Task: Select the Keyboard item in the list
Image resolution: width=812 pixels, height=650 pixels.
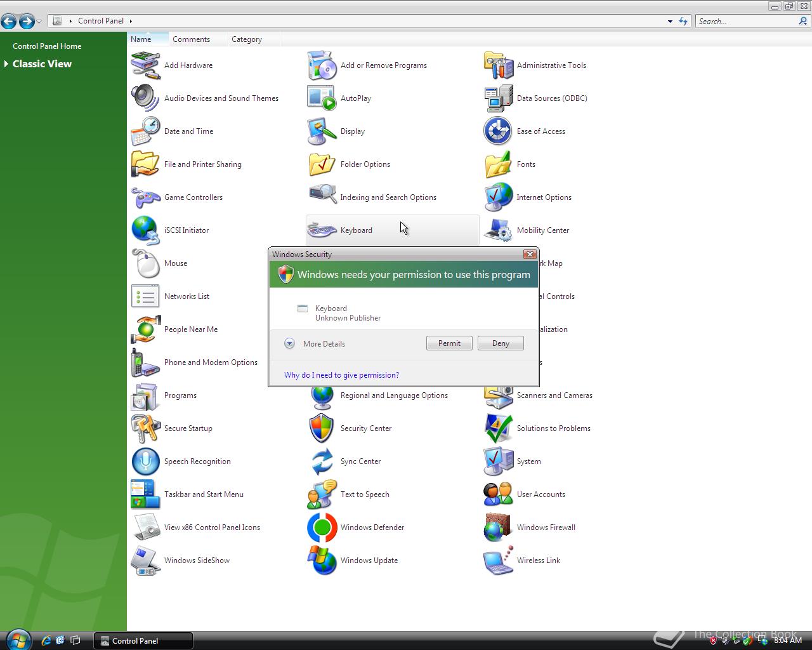Action: click(392, 230)
